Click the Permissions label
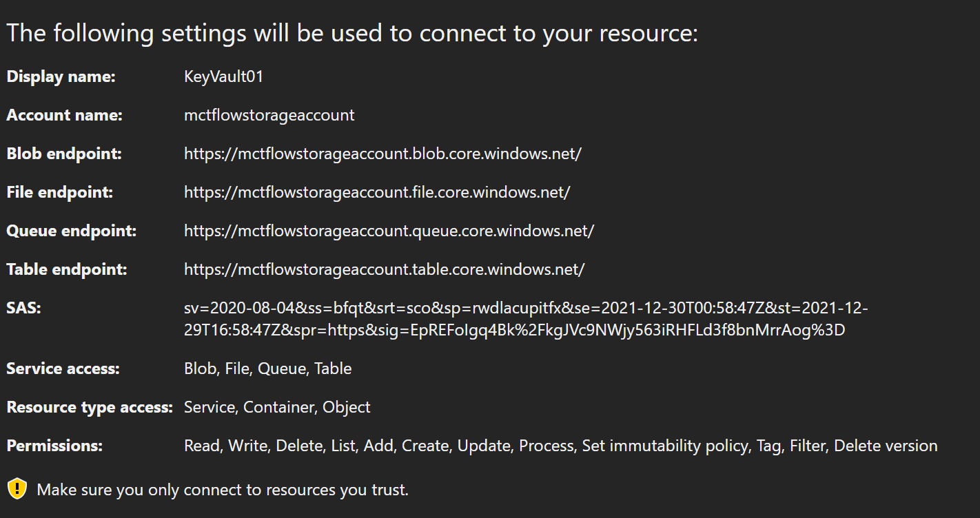The image size is (980, 518). pos(54,446)
